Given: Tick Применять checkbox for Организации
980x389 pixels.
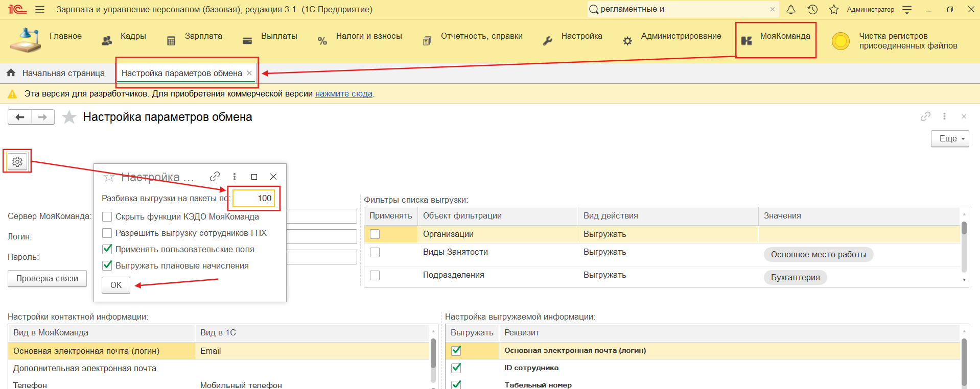Looking at the screenshot, I should click(375, 234).
